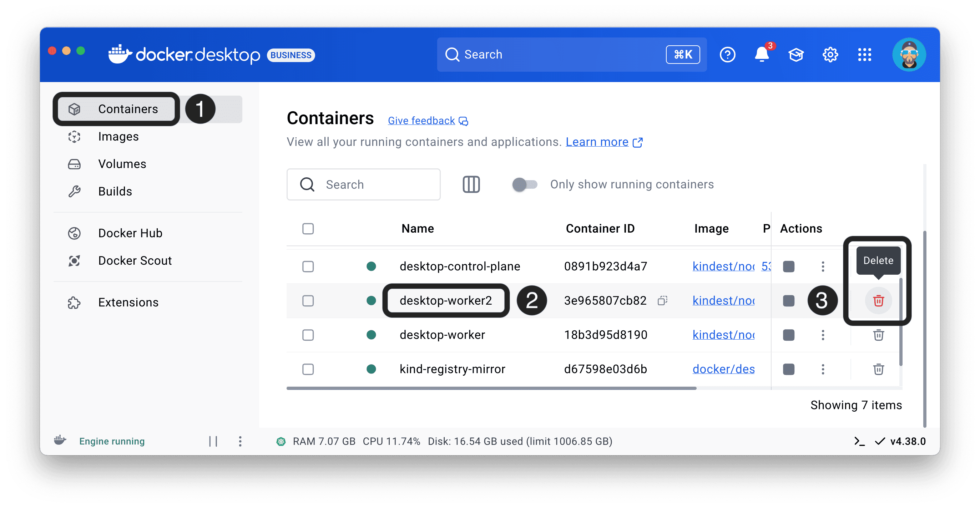Check the checkbox for desktop-worker2

pos(308,301)
